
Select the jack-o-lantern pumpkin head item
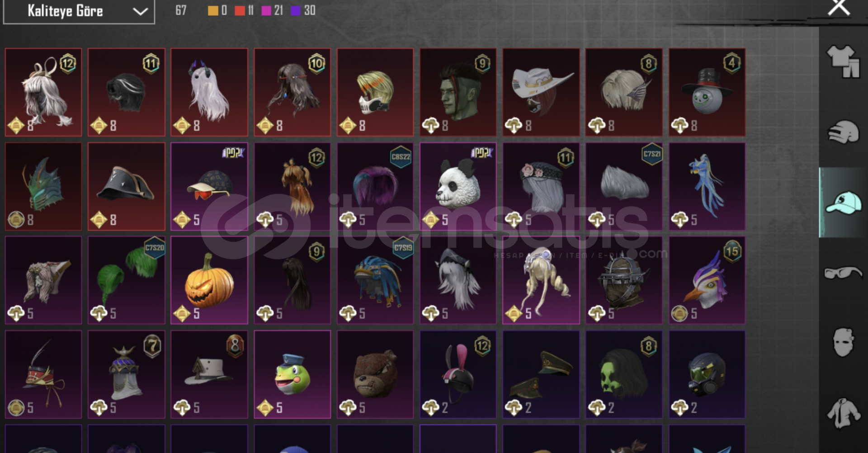point(209,280)
